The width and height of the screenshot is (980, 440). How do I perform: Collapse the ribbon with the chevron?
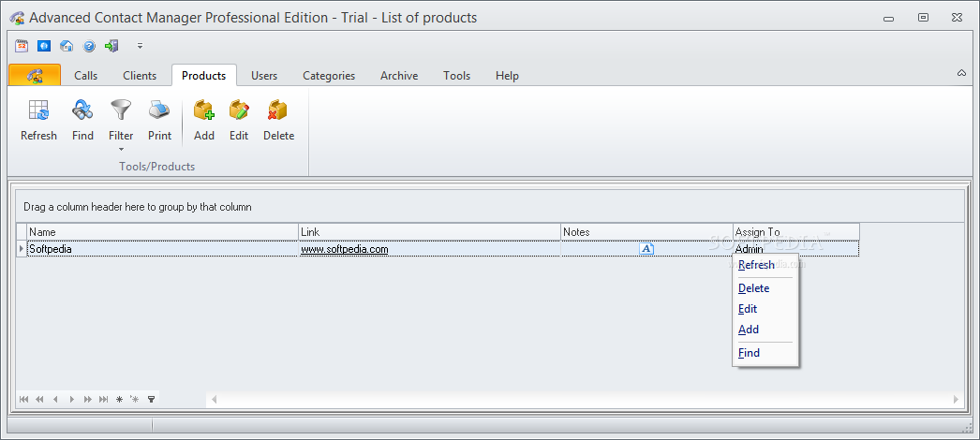click(961, 73)
